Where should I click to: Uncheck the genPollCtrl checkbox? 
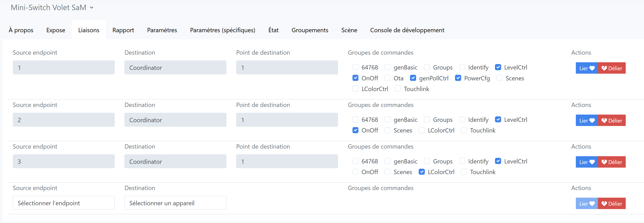pyautogui.click(x=413, y=78)
